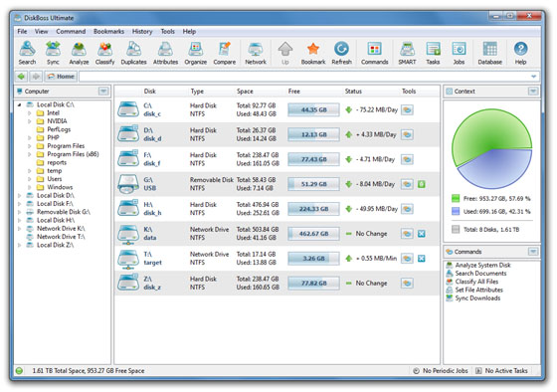Image resolution: width=557 pixels, height=392 pixels.
Task: Click the tools icon for the C:\ disk row
Action: pyautogui.click(x=407, y=109)
